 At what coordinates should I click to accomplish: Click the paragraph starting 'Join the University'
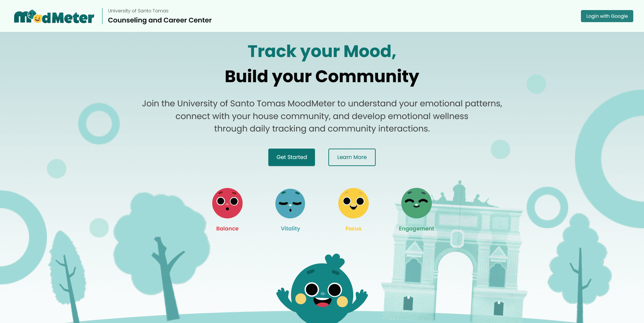point(322,116)
